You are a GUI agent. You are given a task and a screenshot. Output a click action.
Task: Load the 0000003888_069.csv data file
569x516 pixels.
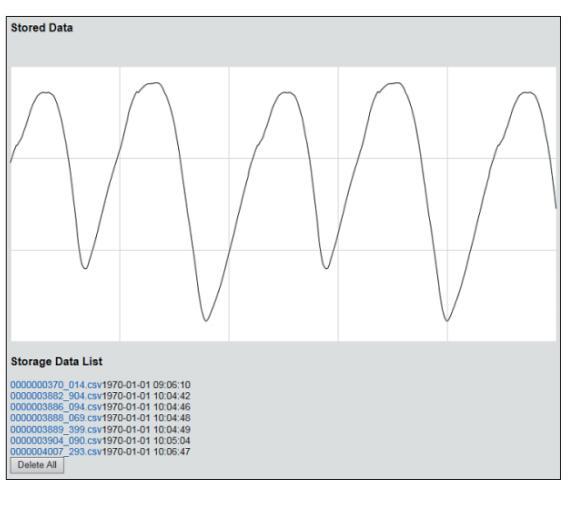56,418
